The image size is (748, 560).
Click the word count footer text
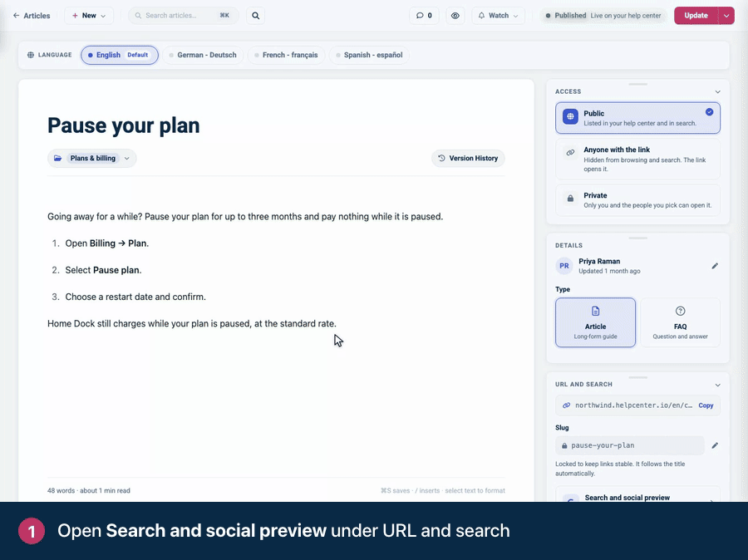point(89,490)
